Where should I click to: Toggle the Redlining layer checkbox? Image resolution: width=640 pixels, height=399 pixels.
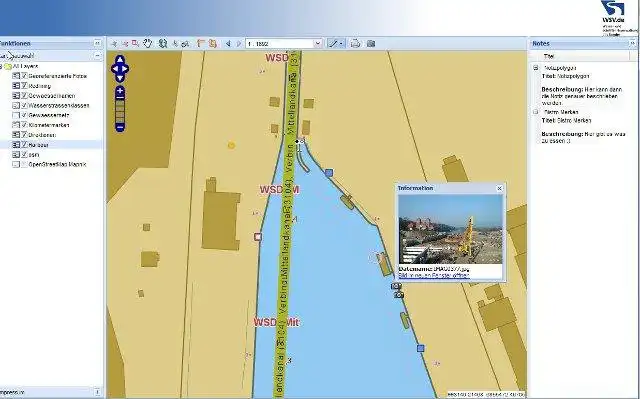click(24, 86)
